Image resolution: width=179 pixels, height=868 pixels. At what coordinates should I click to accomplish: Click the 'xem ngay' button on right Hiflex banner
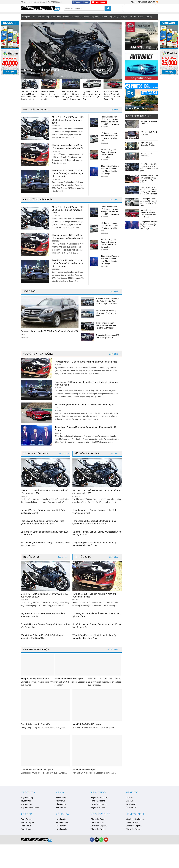pos(169,72)
